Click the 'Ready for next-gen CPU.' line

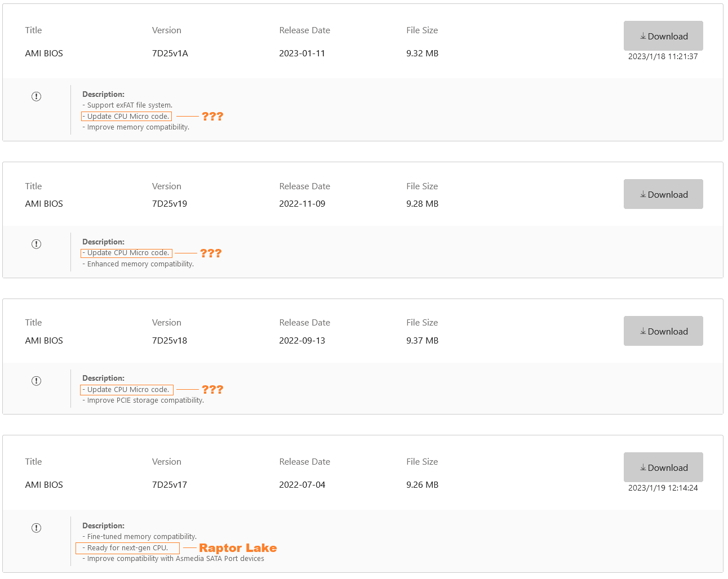(127, 548)
